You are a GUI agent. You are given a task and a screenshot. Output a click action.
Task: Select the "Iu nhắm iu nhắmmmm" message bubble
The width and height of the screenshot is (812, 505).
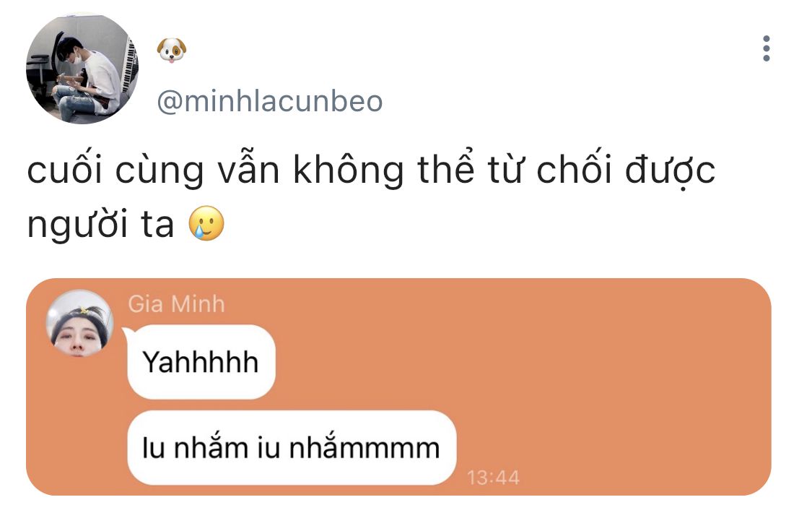[x=292, y=448]
